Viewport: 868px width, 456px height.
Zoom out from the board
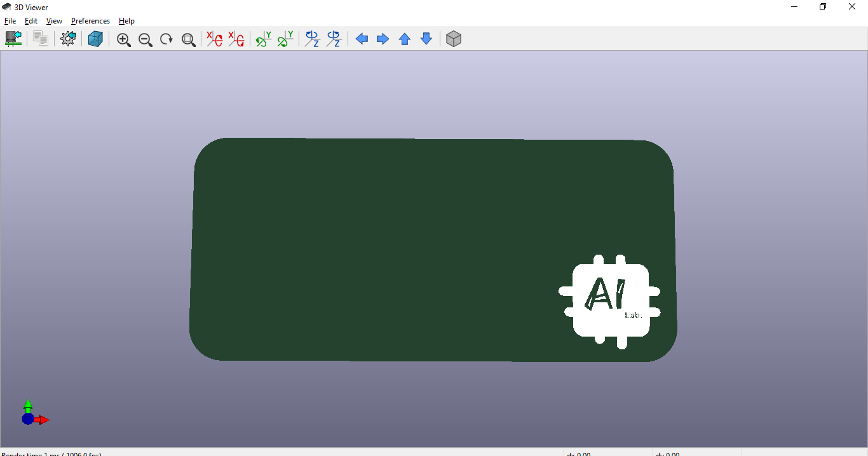[x=146, y=39]
